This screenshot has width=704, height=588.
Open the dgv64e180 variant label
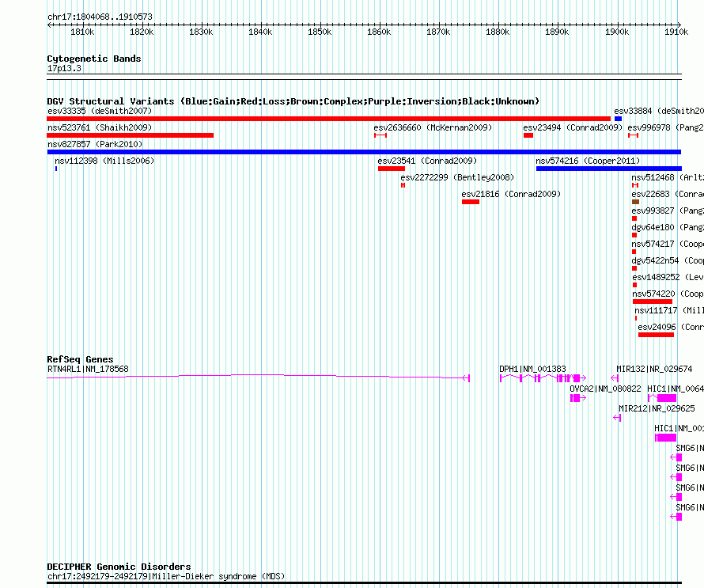667,227
